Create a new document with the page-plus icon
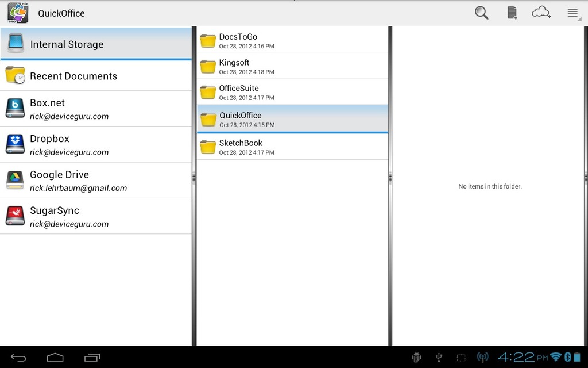Viewport: 588px width, 368px height. [x=512, y=13]
